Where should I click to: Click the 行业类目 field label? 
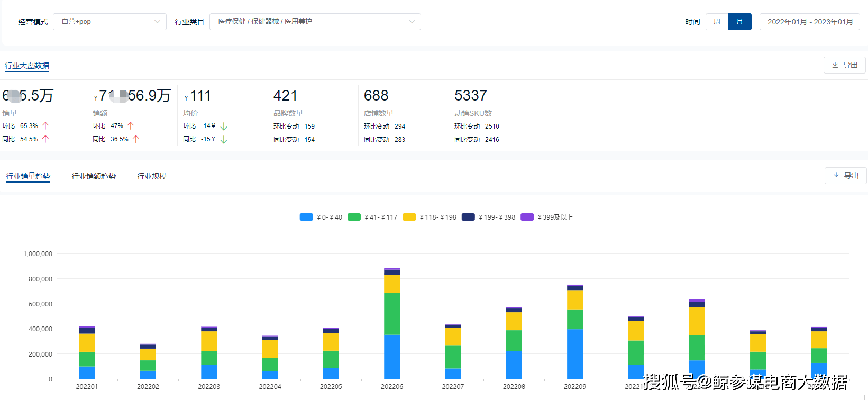point(189,22)
